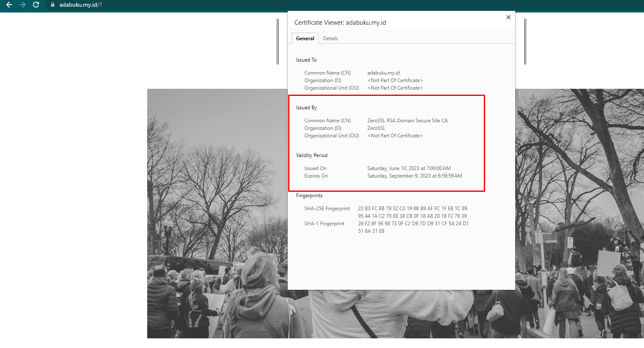Select the Expires On label

316,176
